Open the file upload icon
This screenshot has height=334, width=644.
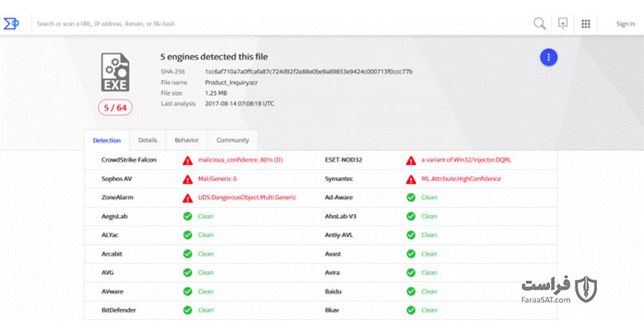tap(563, 23)
